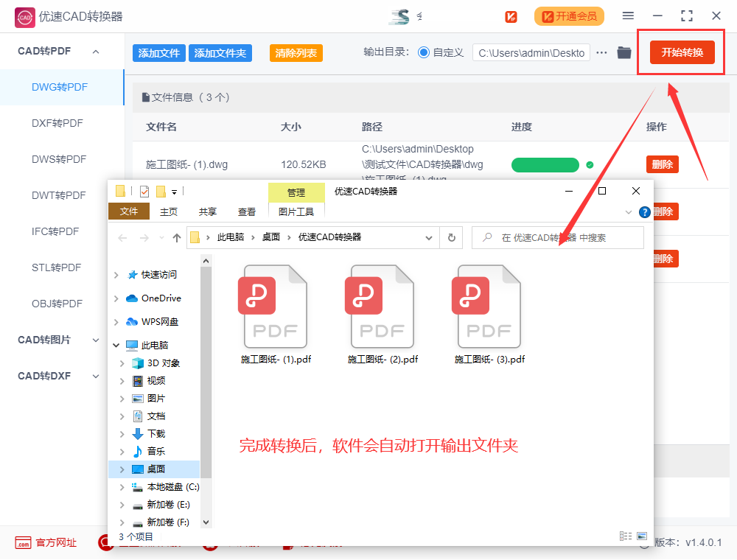Open 视频 folder in navigation tree
This screenshot has width=737, height=560.
tap(156, 380)
